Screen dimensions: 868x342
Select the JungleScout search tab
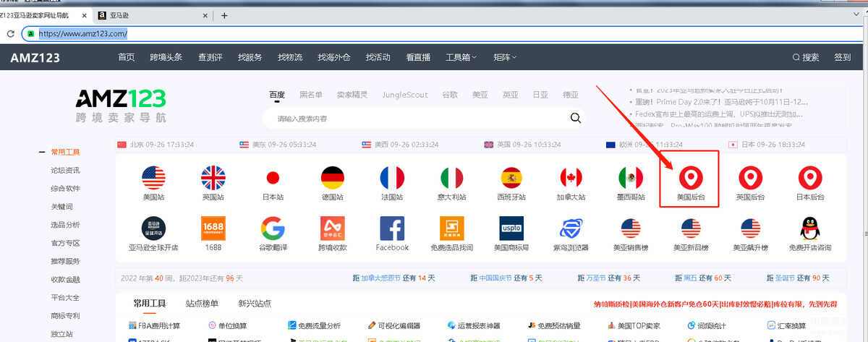405,95
